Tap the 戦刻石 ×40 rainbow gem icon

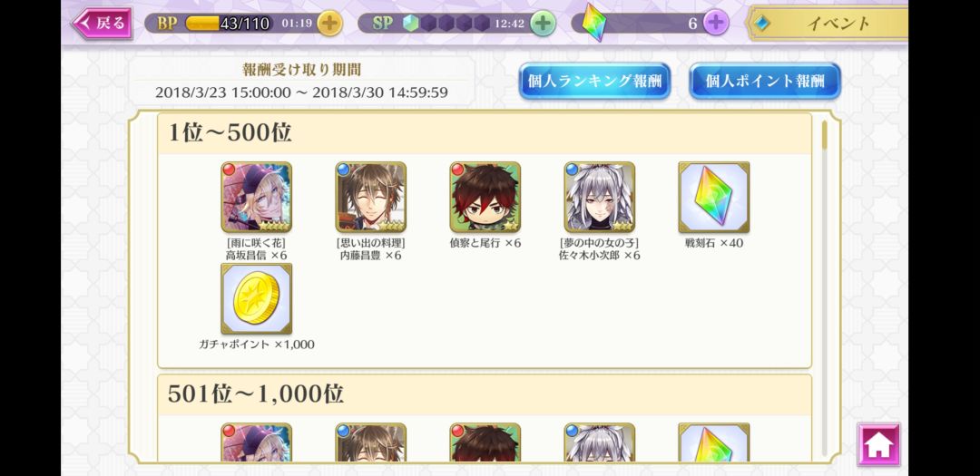pyautogui.click(x=714, y=198)
